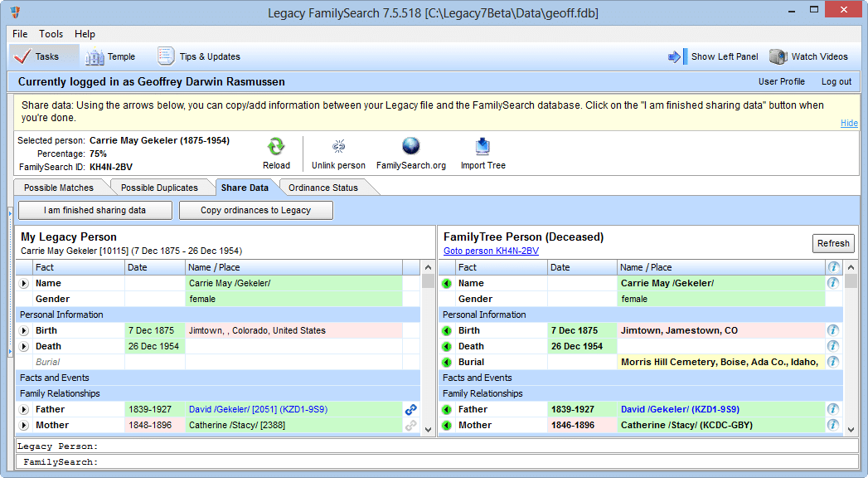
Task: Copy FamilyTree Father to Legacy green arrow
Action: point(447,410)
